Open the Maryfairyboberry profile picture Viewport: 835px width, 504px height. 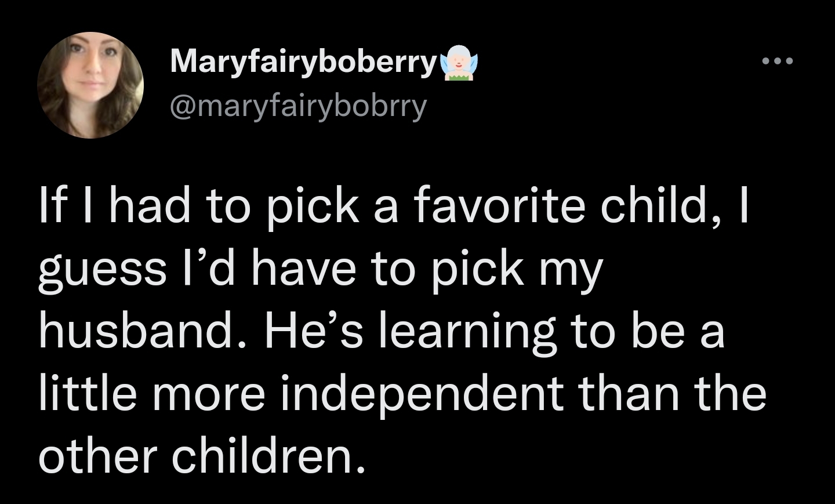click(90, 85)
